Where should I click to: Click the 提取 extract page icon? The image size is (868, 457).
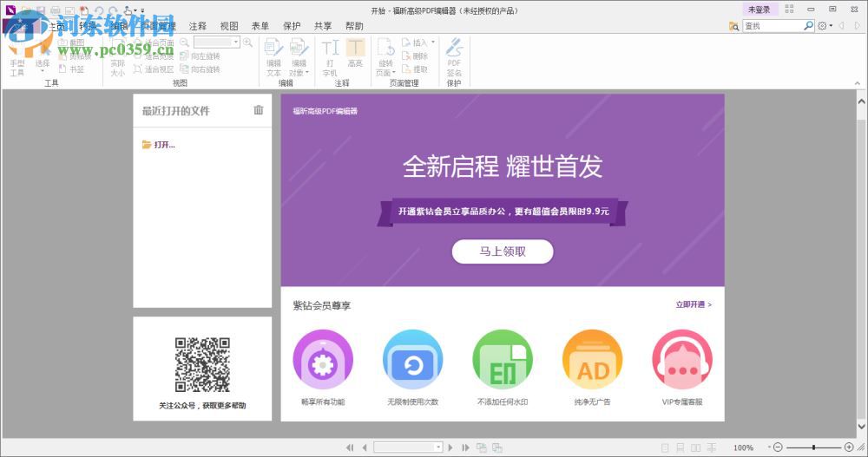pyautogui.click(x=406, y=69)
